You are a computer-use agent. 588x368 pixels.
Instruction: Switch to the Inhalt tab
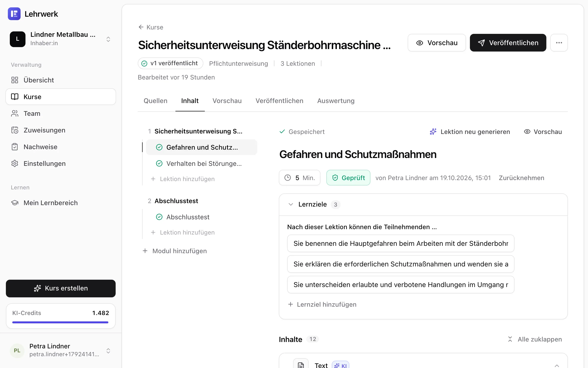[x=190, y=101]
